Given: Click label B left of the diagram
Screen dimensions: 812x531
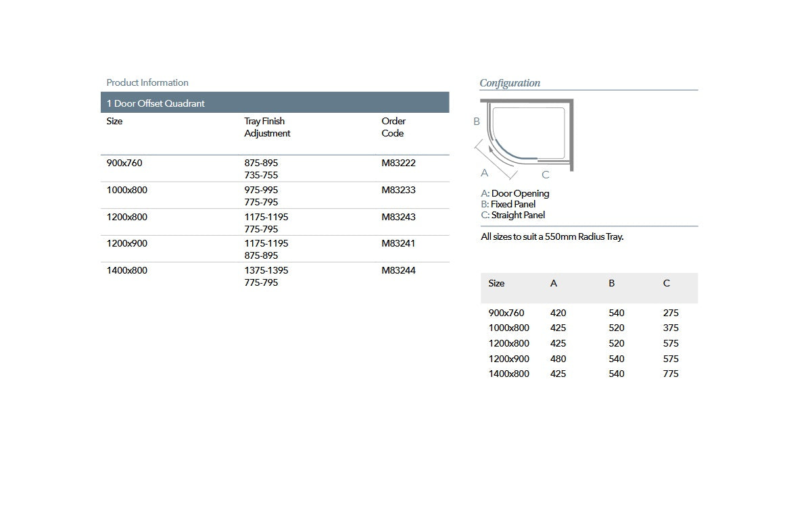Looking at the screenshot, I should coord(477,122).
